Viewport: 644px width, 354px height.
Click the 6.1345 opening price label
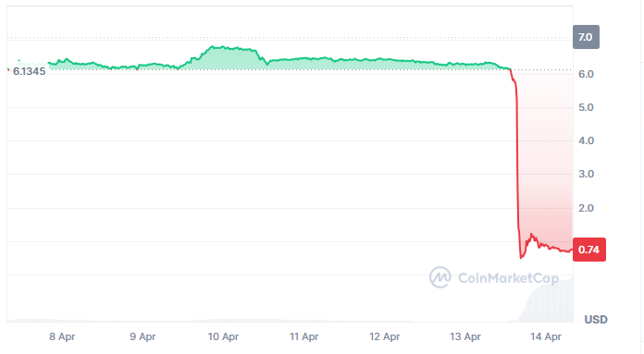pos(30,71)
